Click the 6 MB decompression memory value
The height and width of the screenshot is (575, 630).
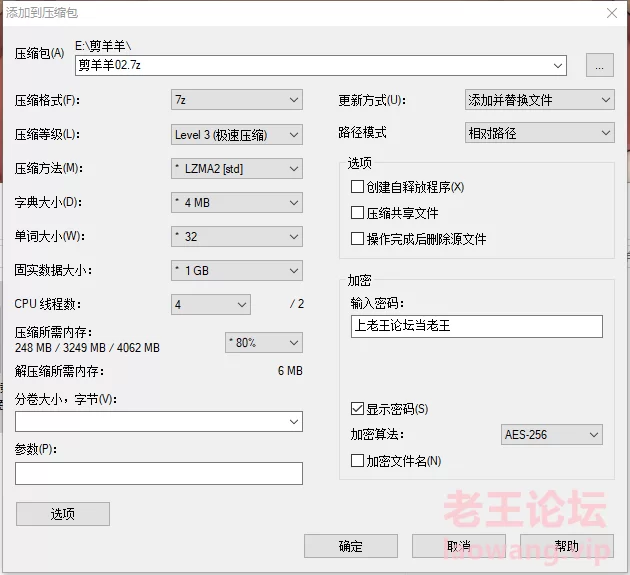(290, 370)
